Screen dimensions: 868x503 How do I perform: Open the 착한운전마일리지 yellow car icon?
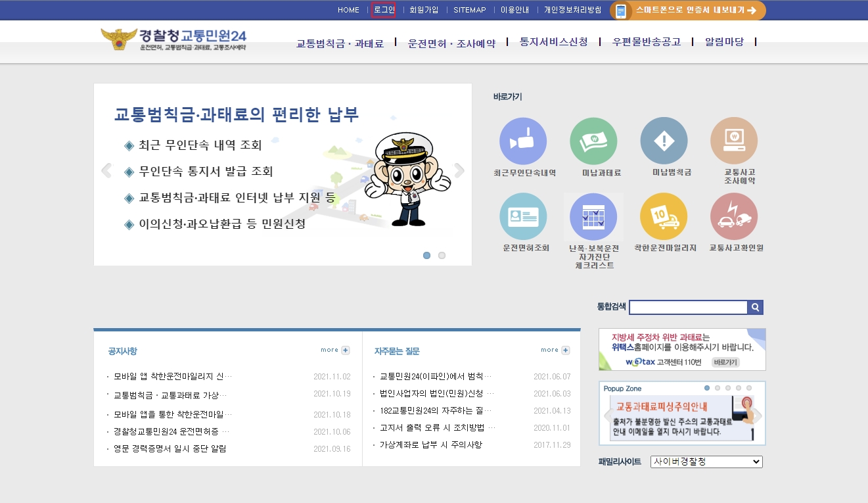[x=664, y=216]
